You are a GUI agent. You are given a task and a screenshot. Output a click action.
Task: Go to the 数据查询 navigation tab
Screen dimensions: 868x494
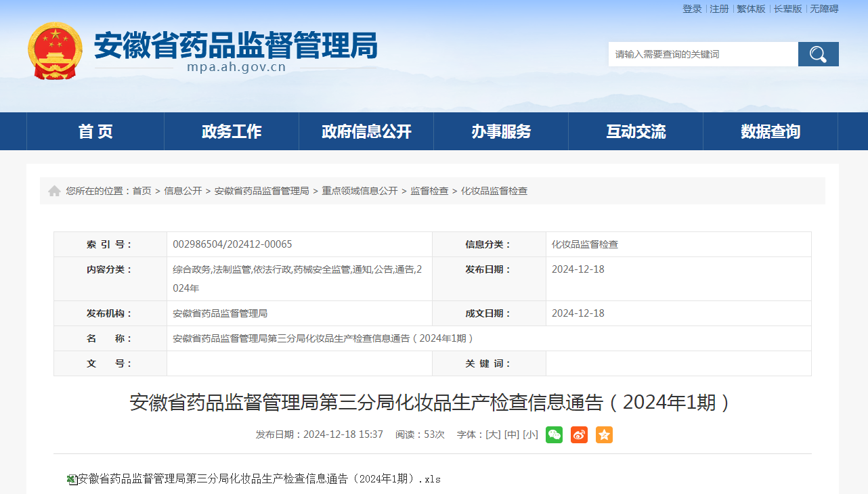771,131
